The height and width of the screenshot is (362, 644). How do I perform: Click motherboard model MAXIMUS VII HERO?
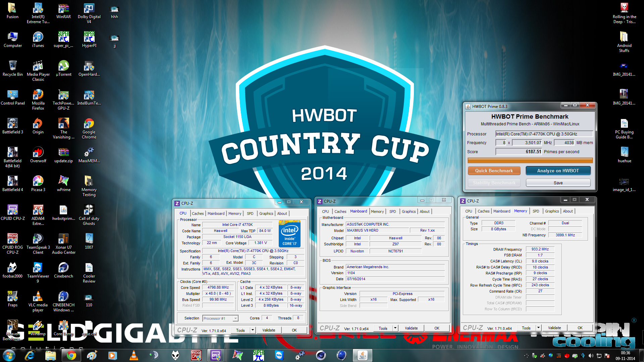(377, 231)
